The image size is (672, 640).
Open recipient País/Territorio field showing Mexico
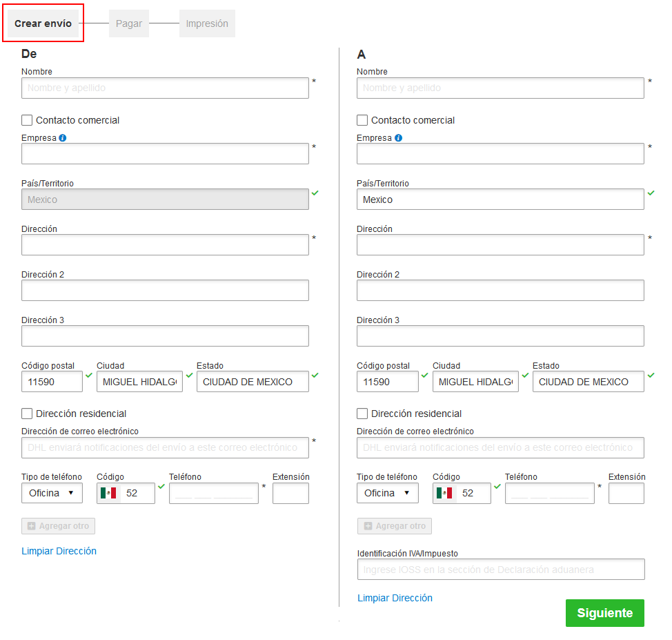click(x=500, y=200)
